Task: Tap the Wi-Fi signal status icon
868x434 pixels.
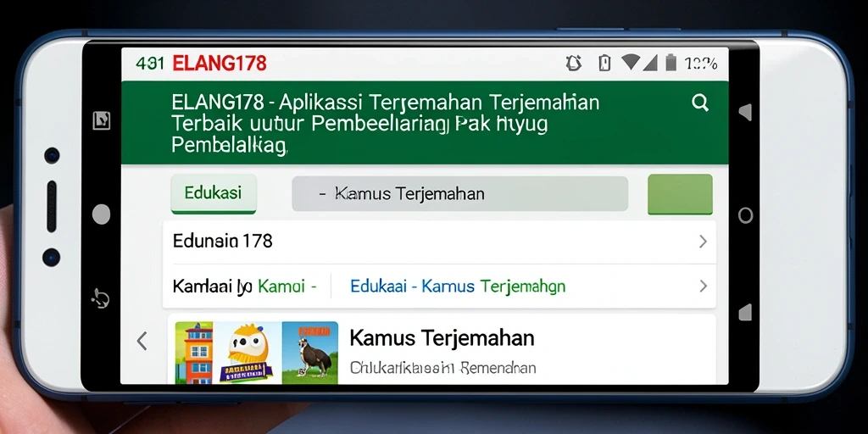Action: coord(631,62)
